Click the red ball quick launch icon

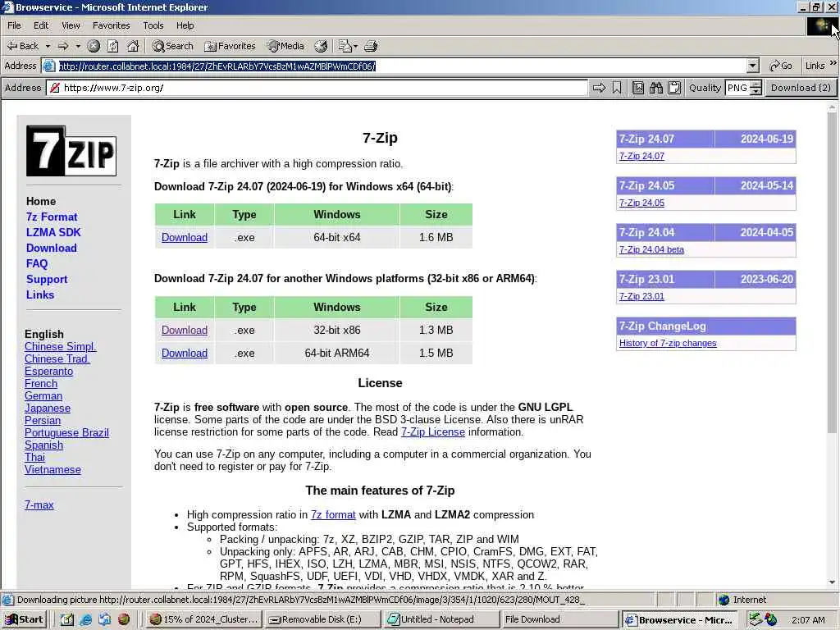(124, 619)
